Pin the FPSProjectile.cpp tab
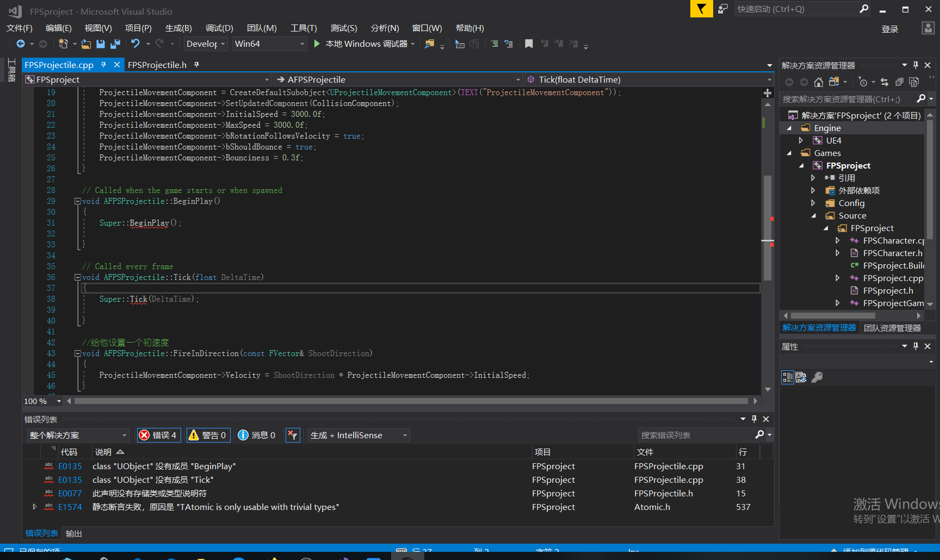The image size is (940, 560). coord(103,65)
